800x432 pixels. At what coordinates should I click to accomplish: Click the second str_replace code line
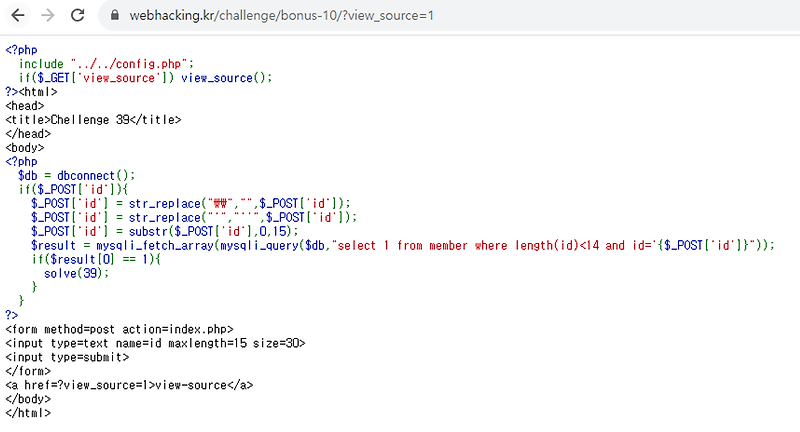point(194,218)
